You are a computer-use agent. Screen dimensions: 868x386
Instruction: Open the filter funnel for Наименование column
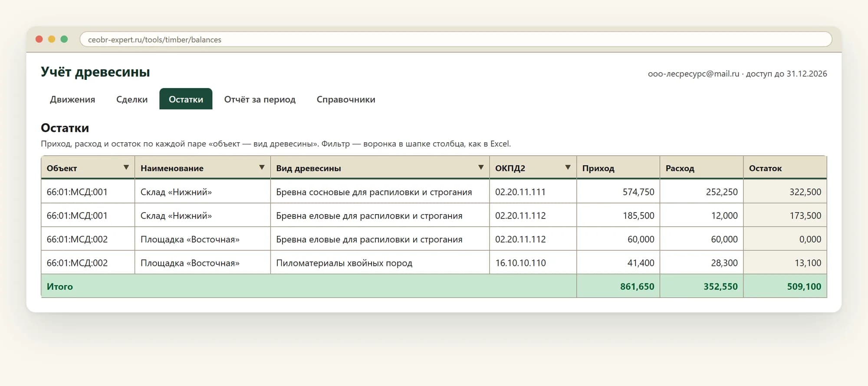click(262, 167)
